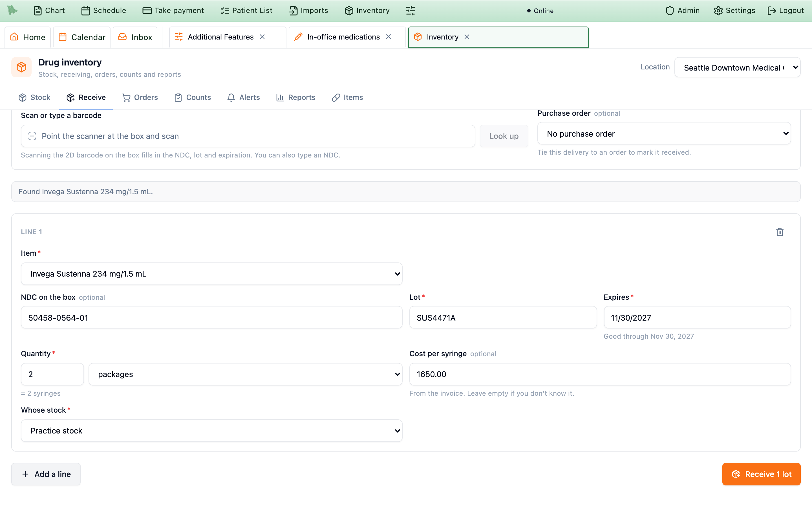Click the Expires date field

click(697, 317)
